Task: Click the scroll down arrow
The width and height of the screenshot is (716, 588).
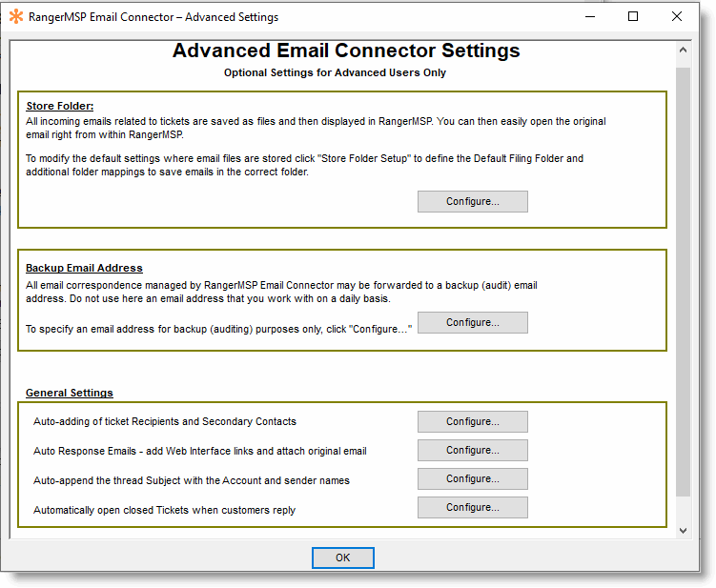Action: [x=683, y=530]
